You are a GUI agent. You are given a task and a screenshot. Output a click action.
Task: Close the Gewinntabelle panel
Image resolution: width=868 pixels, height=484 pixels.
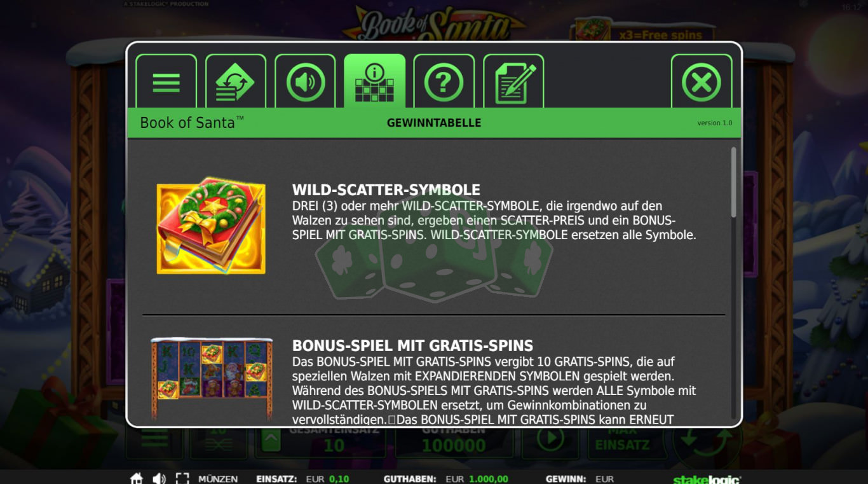pyautogui.click(x=702, y=81)
